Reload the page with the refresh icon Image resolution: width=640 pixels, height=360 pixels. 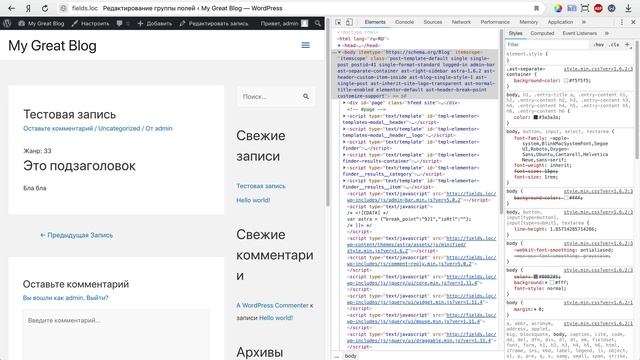tap(45, 8)
